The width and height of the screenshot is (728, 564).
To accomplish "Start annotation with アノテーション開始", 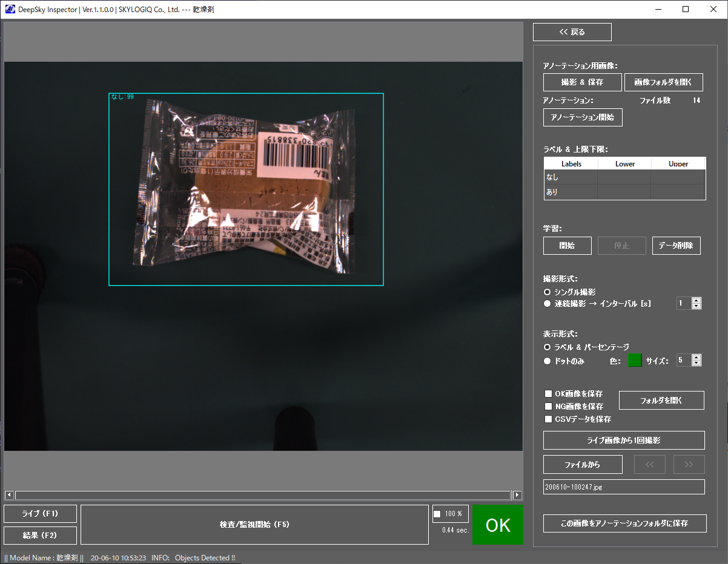I will tap(582, 117).
